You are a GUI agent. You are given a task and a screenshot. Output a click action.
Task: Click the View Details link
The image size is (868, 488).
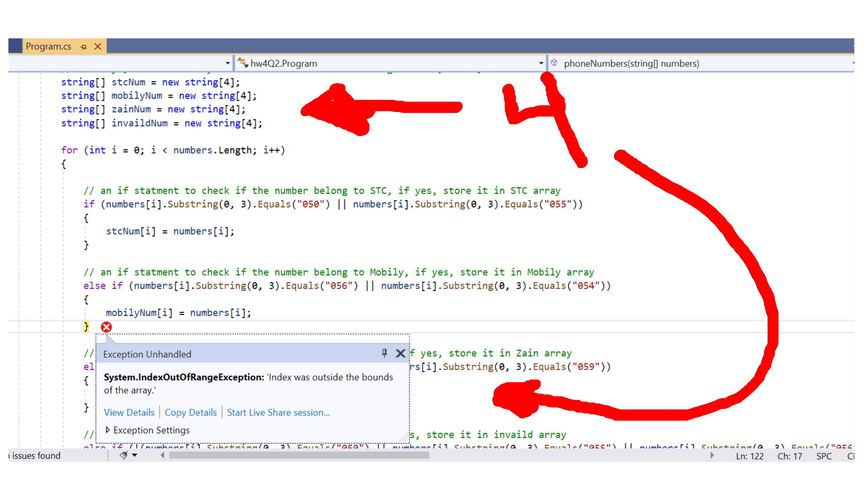point(129,413)
